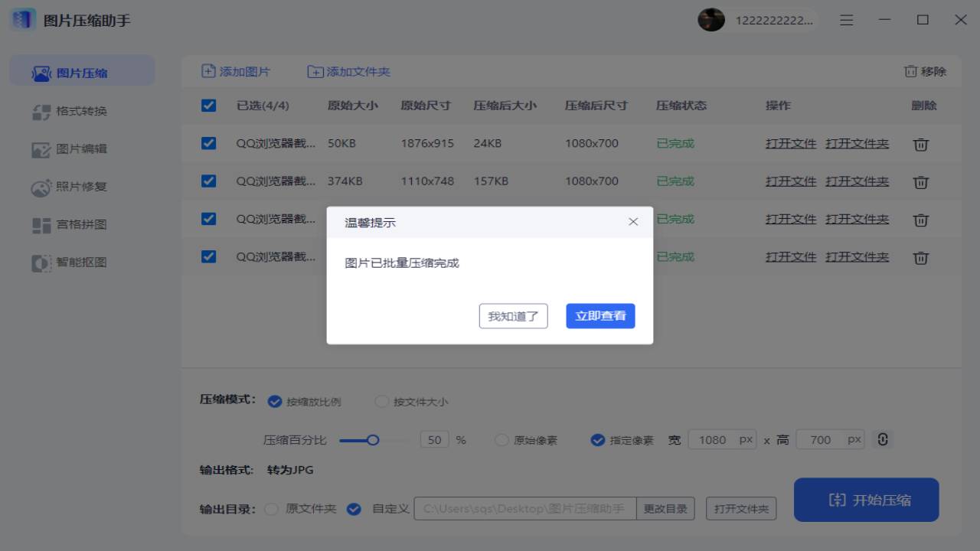Enable the 原始像素 option

(501, 439)
